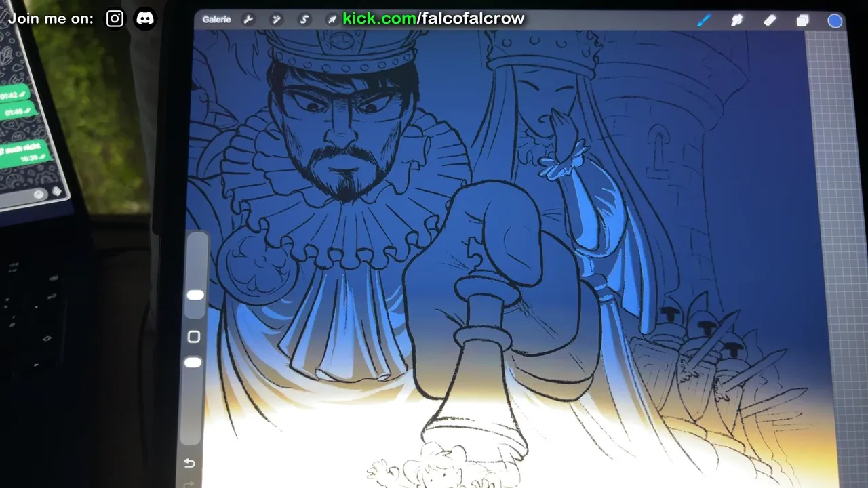Activate the Selection S tool

(304, 20)
